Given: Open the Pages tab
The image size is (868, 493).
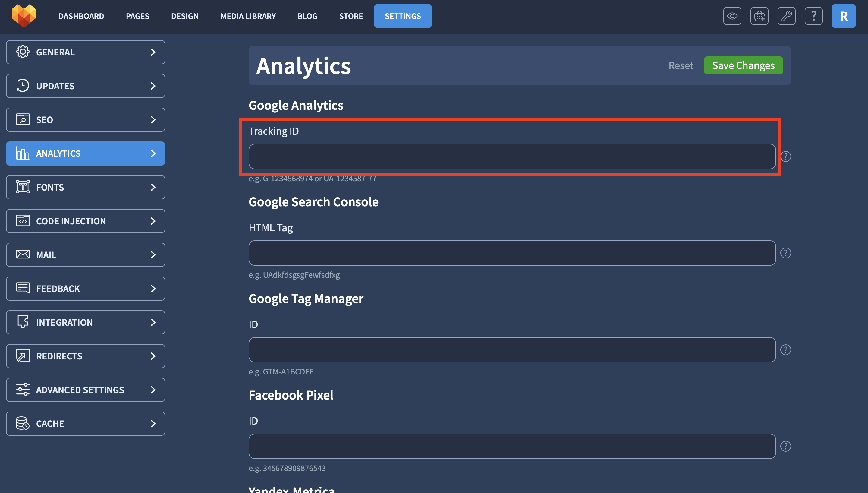Looking at the screenshot, I should coord(137,16).
